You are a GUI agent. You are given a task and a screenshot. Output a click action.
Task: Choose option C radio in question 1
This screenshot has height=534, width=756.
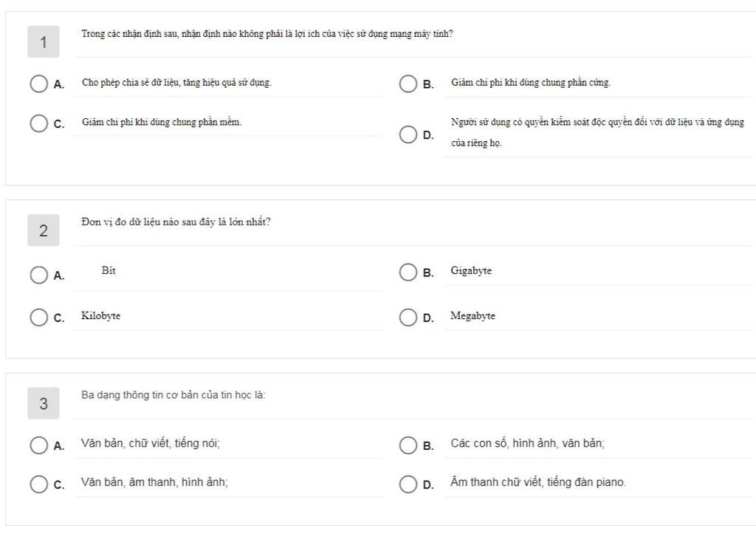[x=39, y=123]
